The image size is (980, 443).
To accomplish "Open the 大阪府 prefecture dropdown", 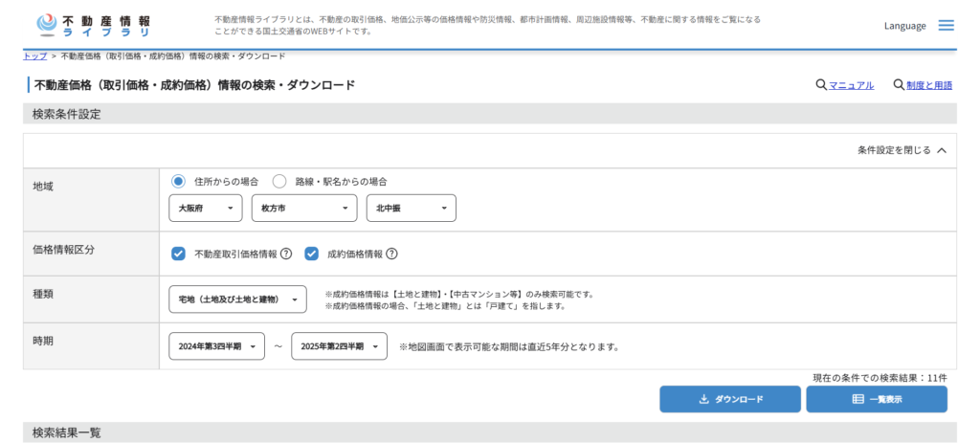I will coord(205,208).
